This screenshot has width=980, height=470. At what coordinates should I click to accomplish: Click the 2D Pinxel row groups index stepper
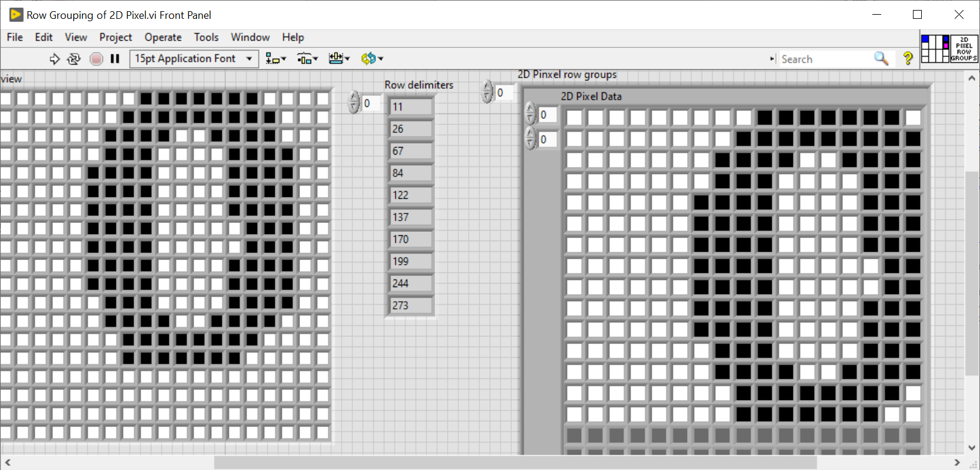point(487,92)
